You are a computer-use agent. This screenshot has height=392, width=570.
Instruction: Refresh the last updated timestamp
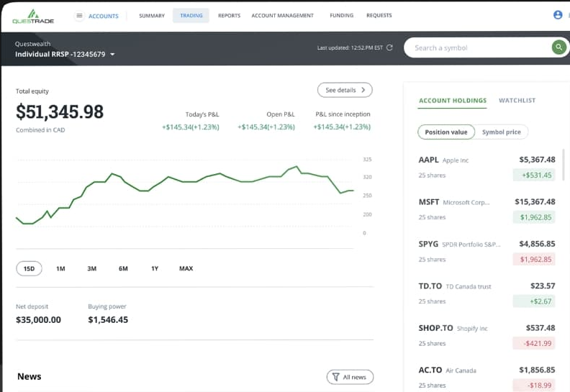389,47
